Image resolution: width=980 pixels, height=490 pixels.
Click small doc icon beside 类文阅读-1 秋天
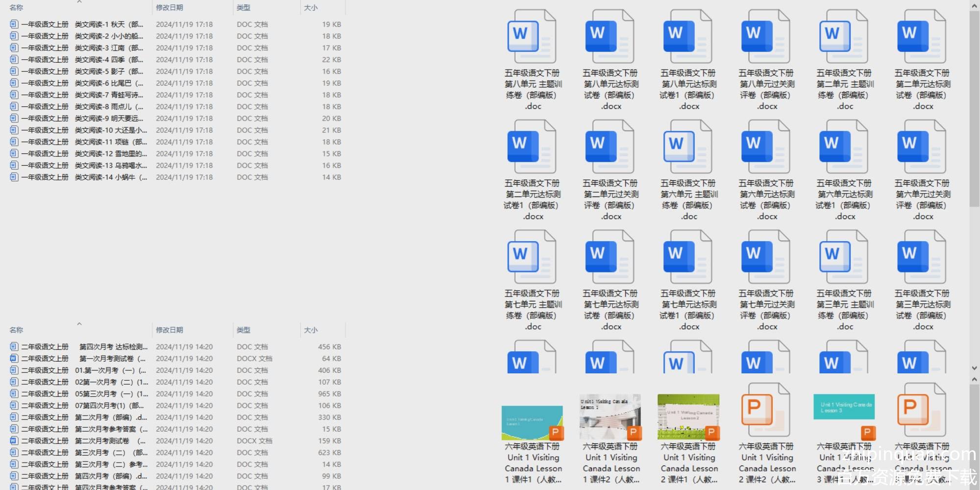(x=14, y=24)
